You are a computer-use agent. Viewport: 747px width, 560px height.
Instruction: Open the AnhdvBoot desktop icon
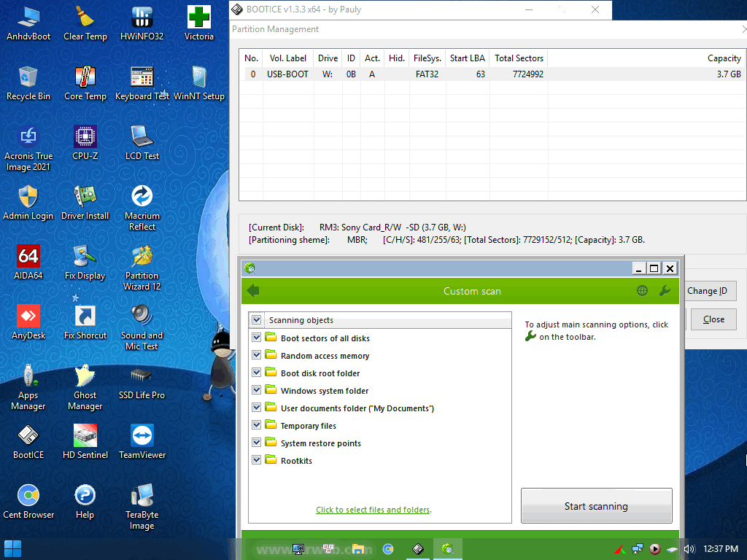coord(28,24)
